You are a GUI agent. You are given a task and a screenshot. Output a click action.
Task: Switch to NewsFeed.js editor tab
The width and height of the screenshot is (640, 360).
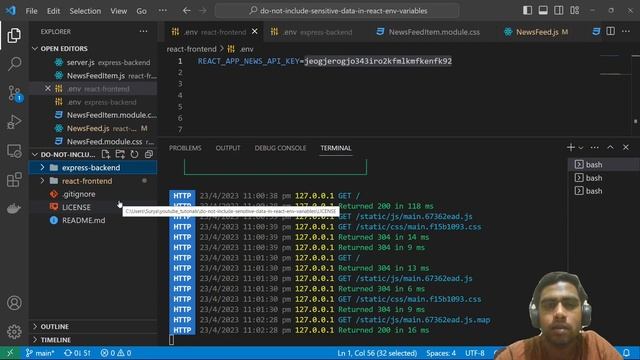click(536, 32)
